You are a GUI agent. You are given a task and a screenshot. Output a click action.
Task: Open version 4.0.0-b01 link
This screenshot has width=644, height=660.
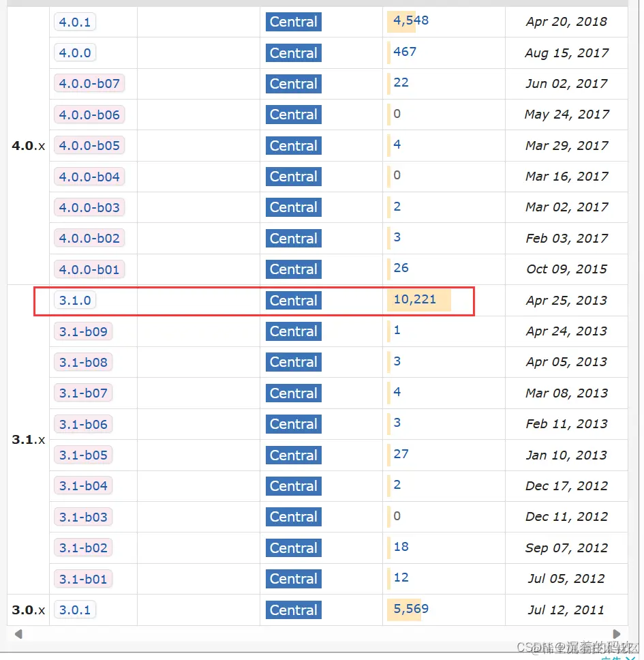click(89, 269)
